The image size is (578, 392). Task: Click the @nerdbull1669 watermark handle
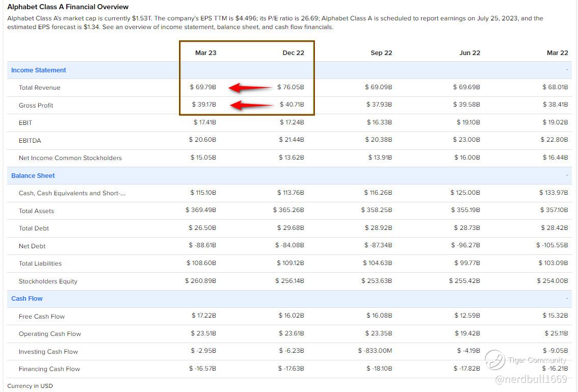click(x=531, y=379)
